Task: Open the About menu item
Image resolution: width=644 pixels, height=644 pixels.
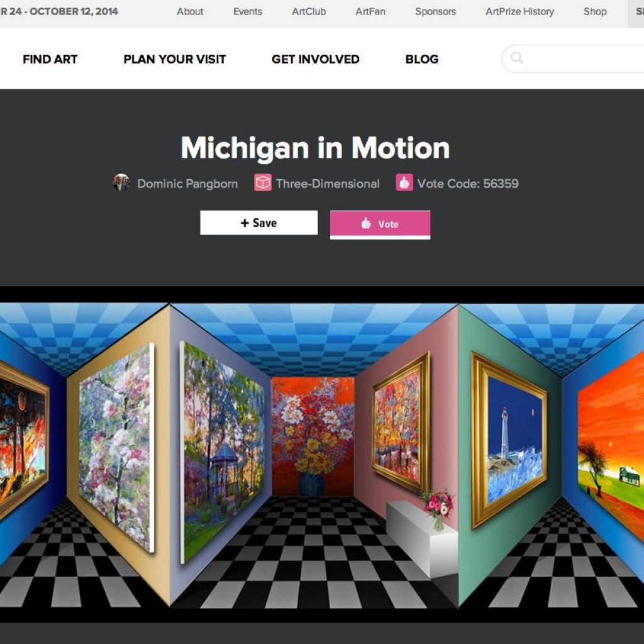Action: click(190, 11)
